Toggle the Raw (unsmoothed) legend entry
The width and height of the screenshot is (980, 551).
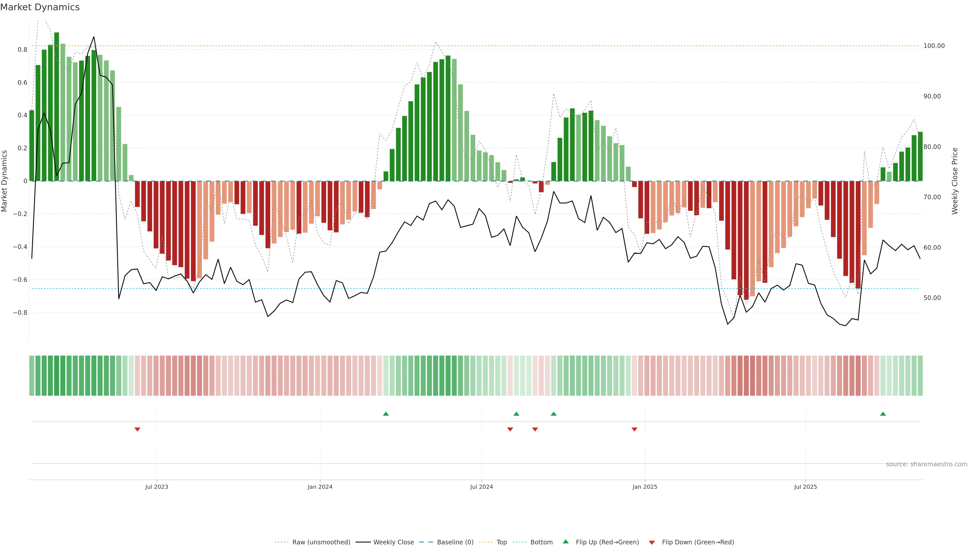pyautogui.click(x=321, y=542)
